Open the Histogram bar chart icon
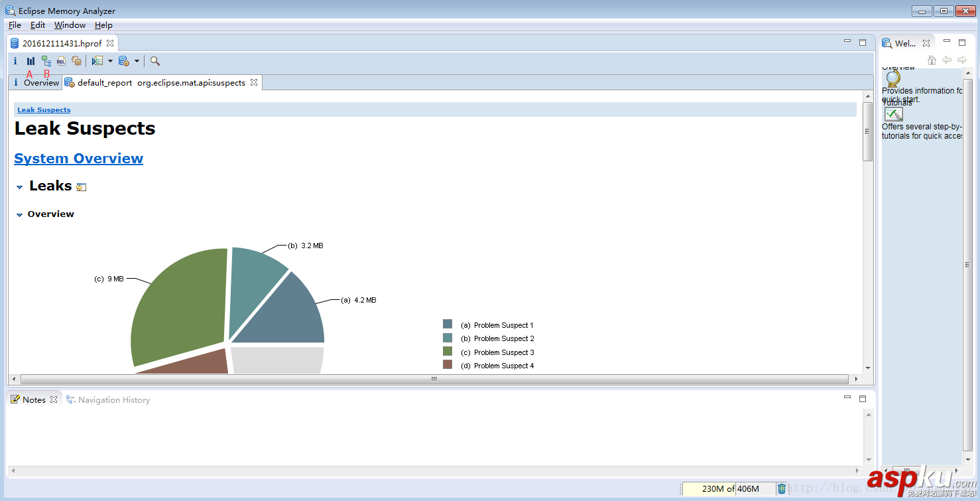This screenshot has height=501, width=980. 31,61
